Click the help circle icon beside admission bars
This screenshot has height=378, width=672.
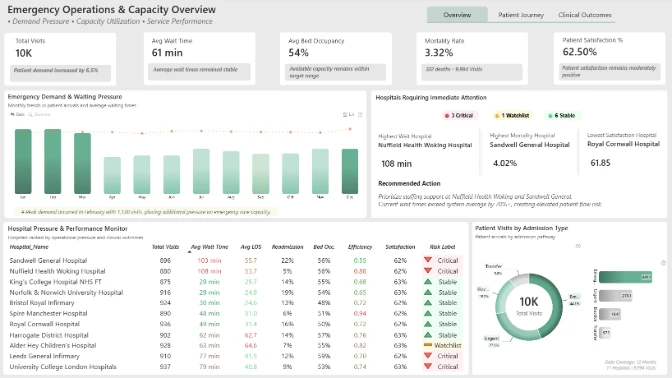[x=663, y=263]
